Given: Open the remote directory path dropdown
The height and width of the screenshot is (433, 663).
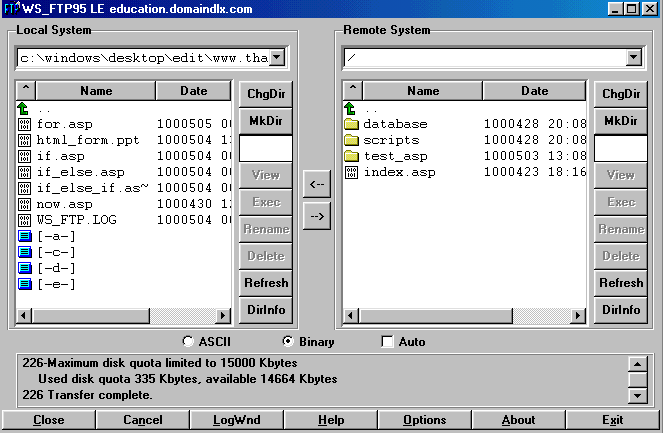Looking at the screenshot, I should [x=633, y=57].
